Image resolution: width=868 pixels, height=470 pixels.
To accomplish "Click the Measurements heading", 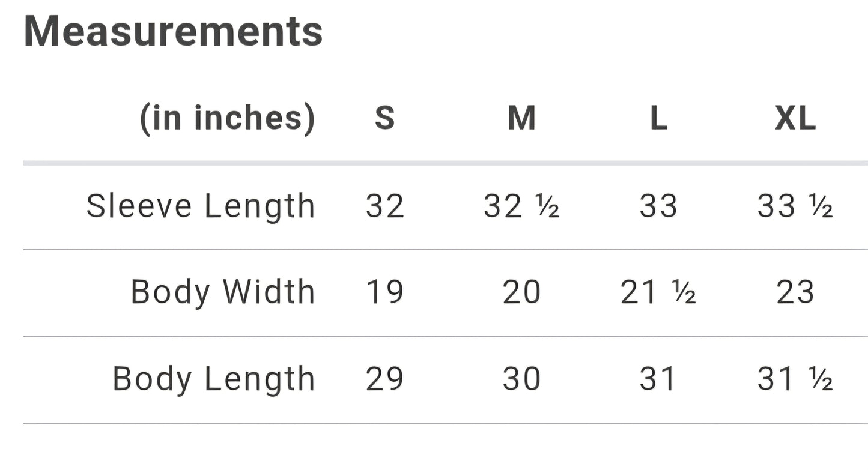I will coord(173,32).
